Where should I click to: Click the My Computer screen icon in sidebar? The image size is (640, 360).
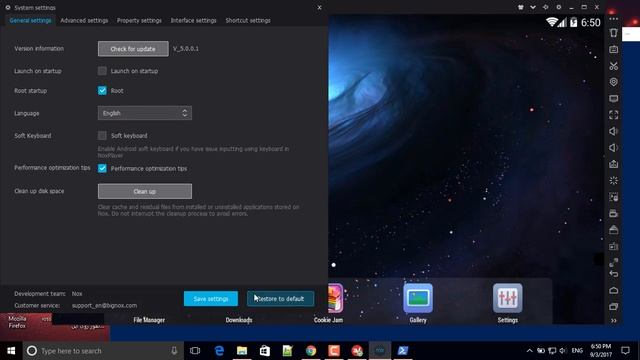613,98
